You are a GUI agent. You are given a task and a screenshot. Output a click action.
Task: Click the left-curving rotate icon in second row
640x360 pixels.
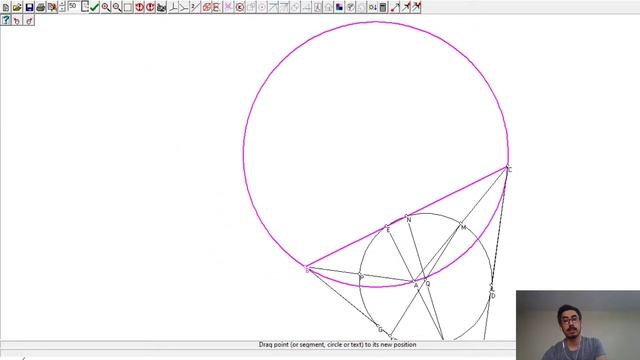click(17, 20)
